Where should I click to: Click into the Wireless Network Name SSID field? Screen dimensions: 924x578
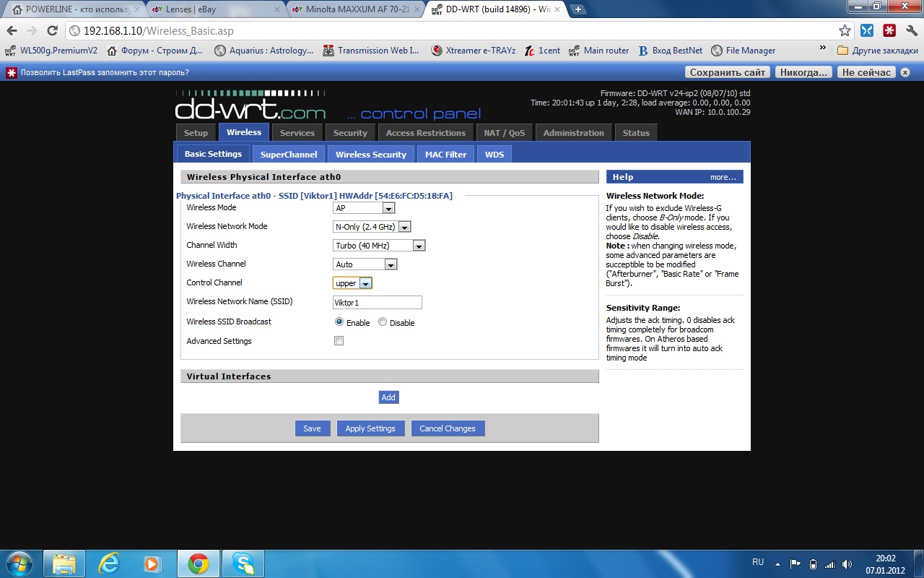click(x=378, y=303)
